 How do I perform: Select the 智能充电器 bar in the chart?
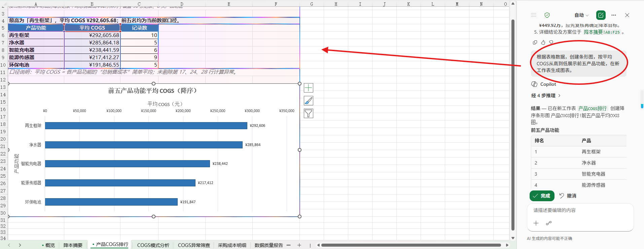click(128, 164)
